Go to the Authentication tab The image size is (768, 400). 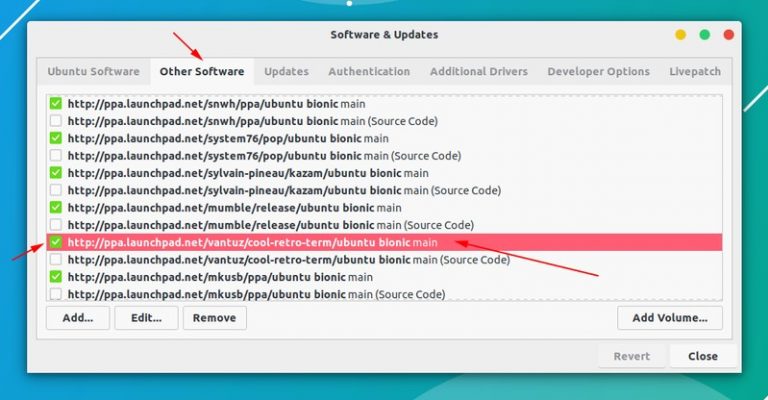[369, 72]
